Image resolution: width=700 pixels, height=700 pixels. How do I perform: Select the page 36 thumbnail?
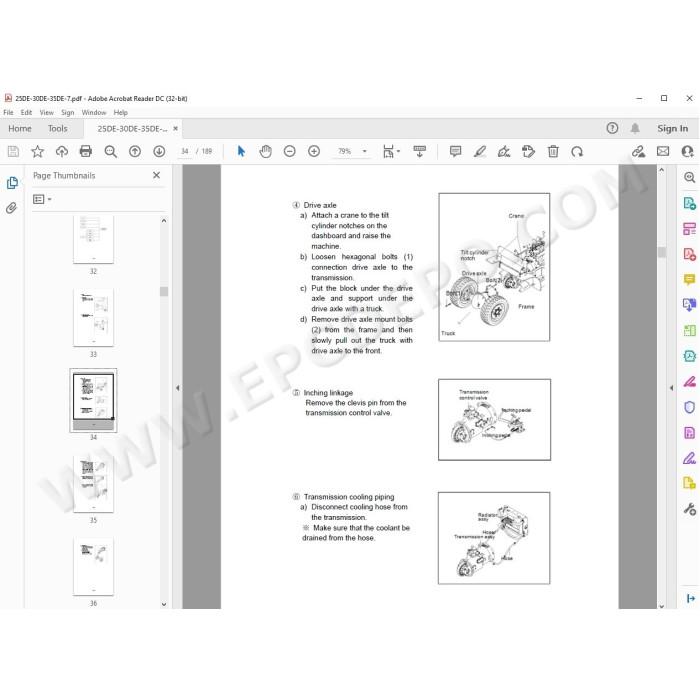coord(93,567)
